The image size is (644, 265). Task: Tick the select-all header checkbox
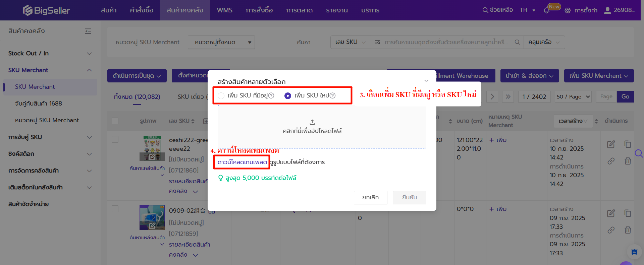[115, 121]
